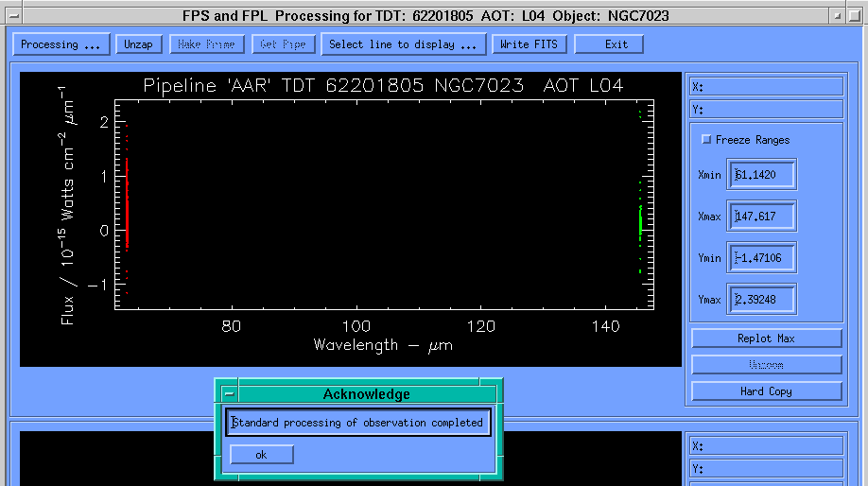Click the X readout field of upper plot
Image resolution: width=868 pixels, height=486 pixels.
pyautogui.click(x=766, y=87)
